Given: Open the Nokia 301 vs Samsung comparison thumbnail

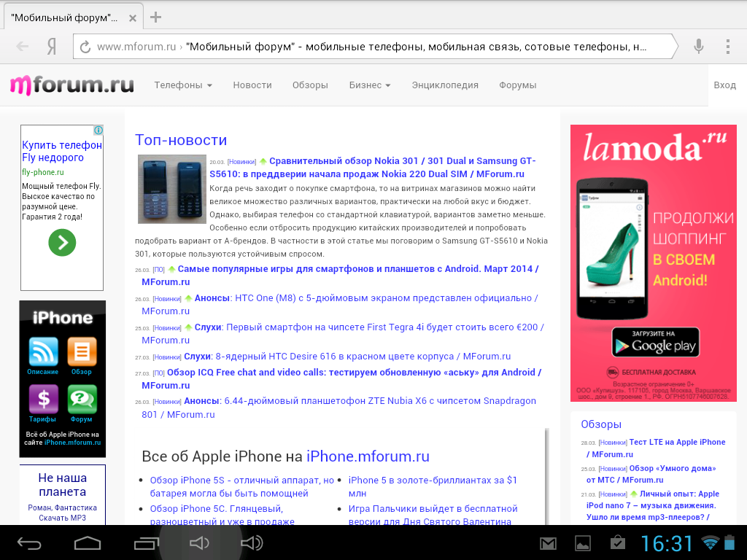Looking at the screenshot, I should pyautogui.click(x=171, y=189).
